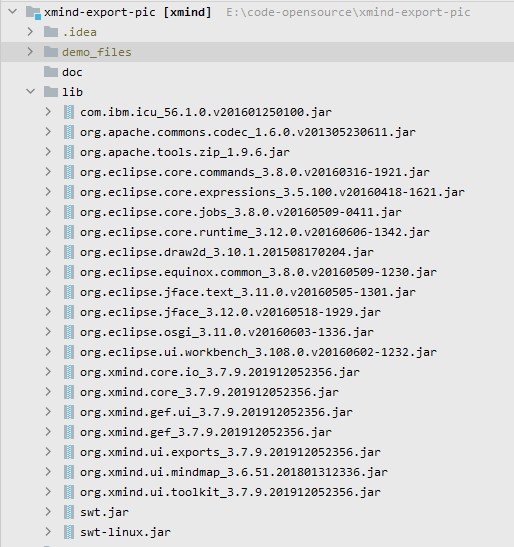The width and height of the screenshot is (514, 547).
Task: Collapse the xmind-export-pic project root
Action: (13, 12)
